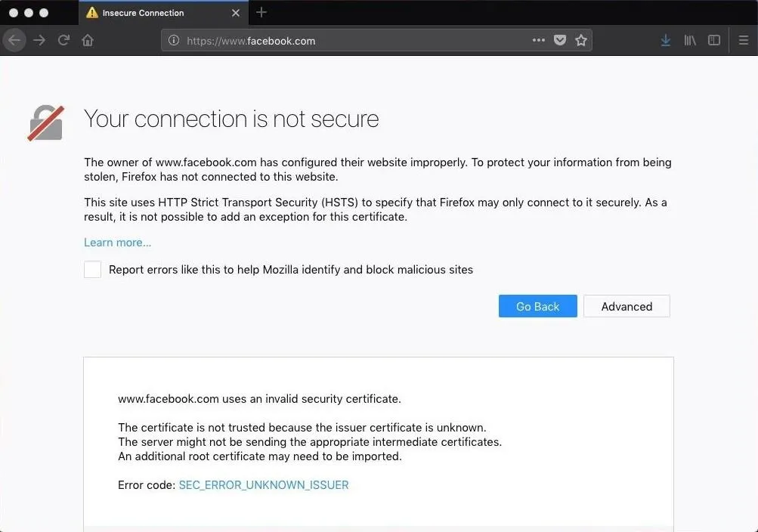Go back using the toolbar back arrow
This screenshot has width=758, height=532.
click(14, 40)
